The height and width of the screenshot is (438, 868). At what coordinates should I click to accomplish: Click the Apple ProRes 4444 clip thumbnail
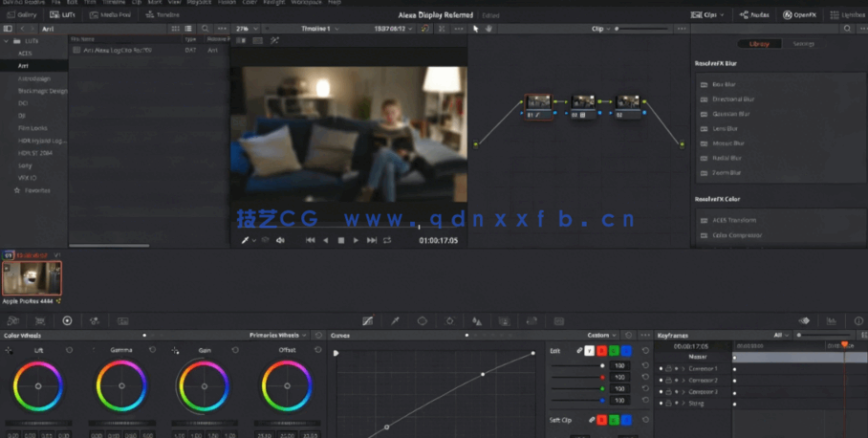[x=32, y=278]
